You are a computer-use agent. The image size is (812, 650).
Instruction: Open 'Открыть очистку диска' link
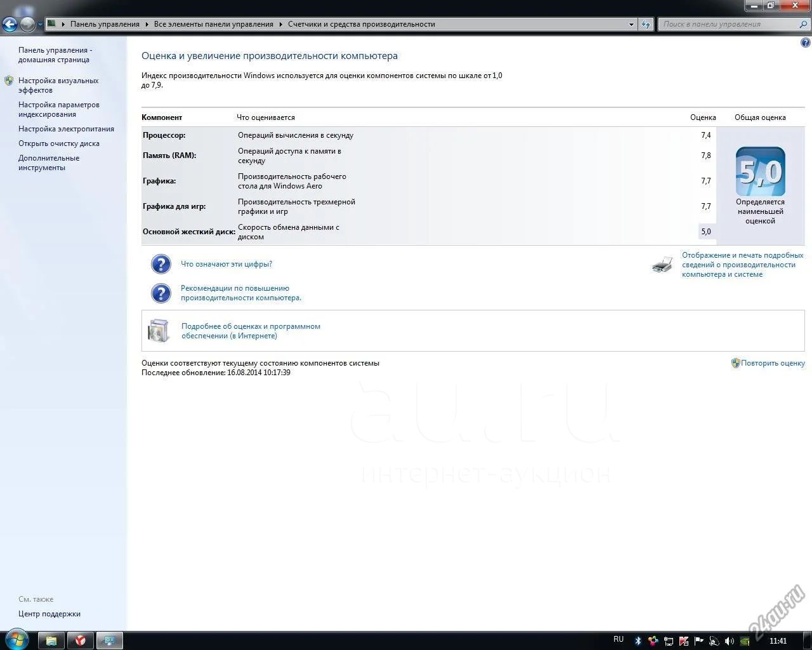59,143
